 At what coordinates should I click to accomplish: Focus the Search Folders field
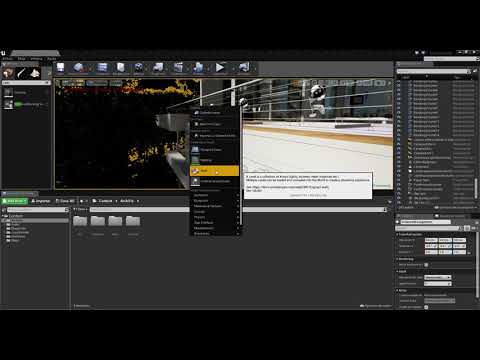click(38, 210)
